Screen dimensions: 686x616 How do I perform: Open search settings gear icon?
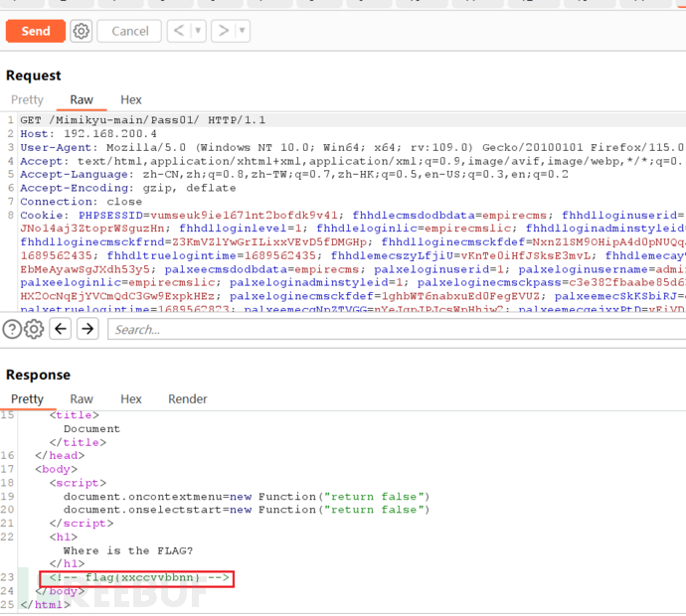coord(33,330)
